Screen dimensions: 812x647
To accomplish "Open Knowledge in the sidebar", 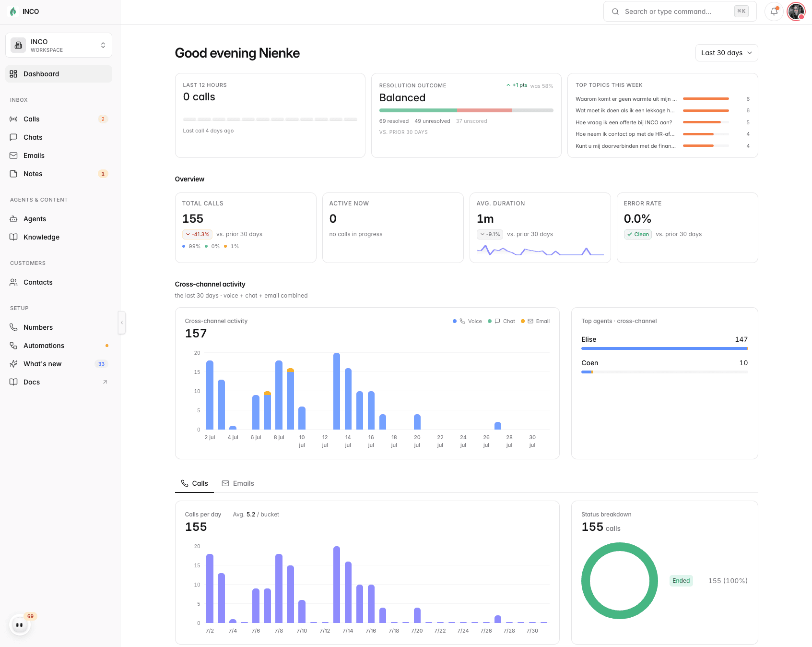I will click(x=59, y=237).
